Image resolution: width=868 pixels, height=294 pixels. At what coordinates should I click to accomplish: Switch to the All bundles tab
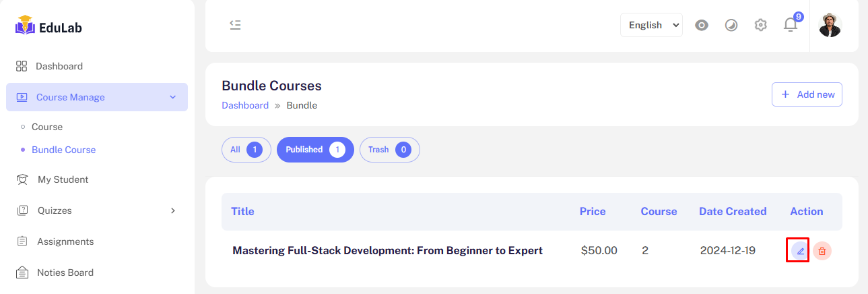(246, 150)
